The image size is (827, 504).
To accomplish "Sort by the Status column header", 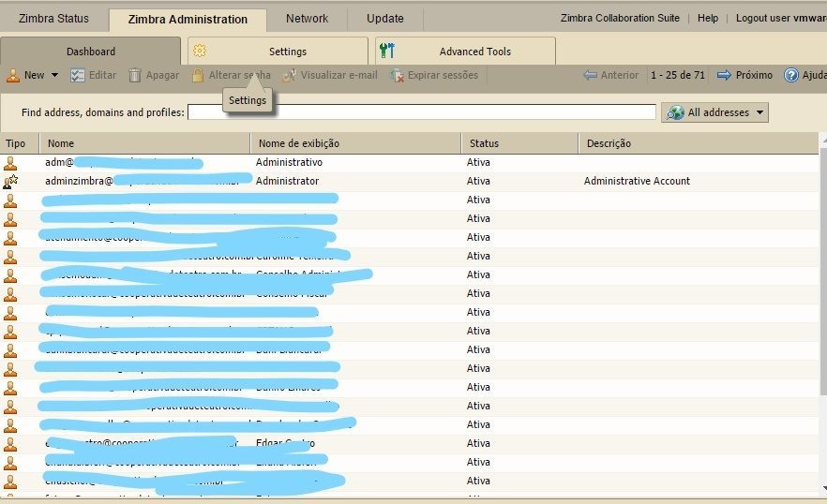I will click(x=520, y=143).
